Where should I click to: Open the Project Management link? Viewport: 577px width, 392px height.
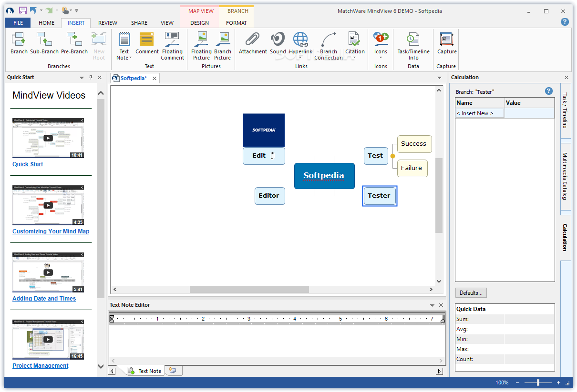tap(41, 365)
